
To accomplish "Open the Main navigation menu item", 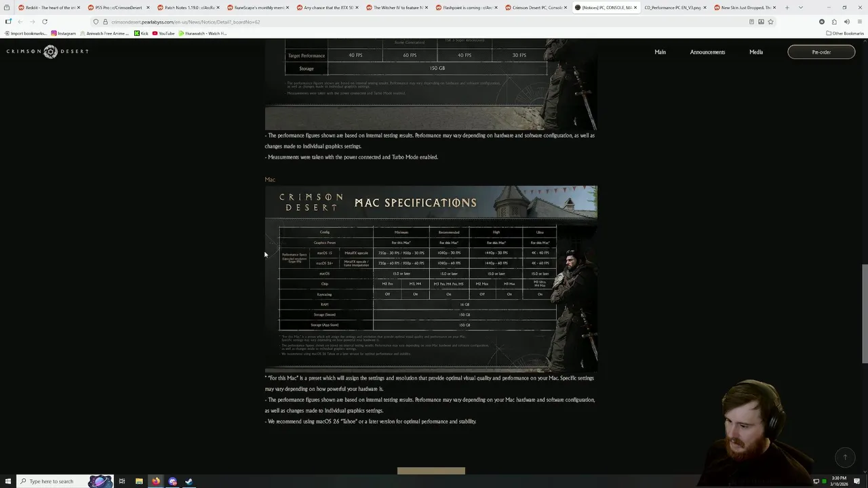I will click(660, 52).
